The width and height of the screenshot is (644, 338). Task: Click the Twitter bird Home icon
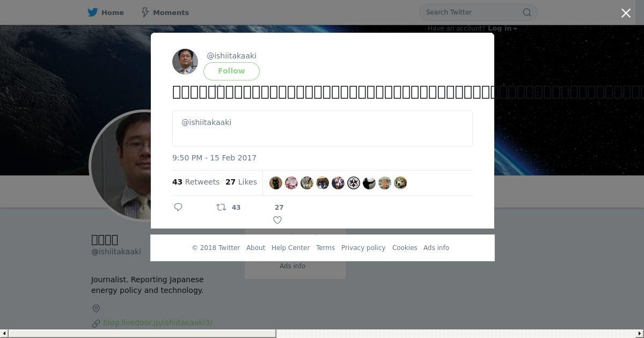pyautogui.click(x=93, y=12)
